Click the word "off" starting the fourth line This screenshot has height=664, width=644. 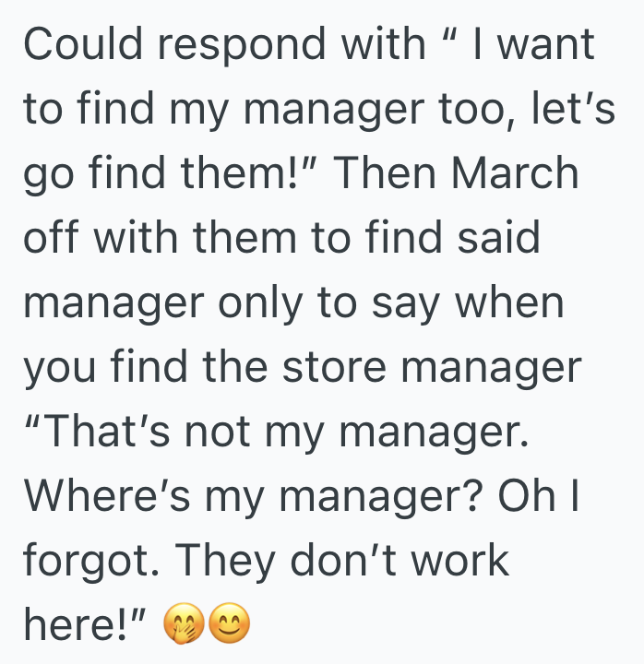tap(50, 238)
